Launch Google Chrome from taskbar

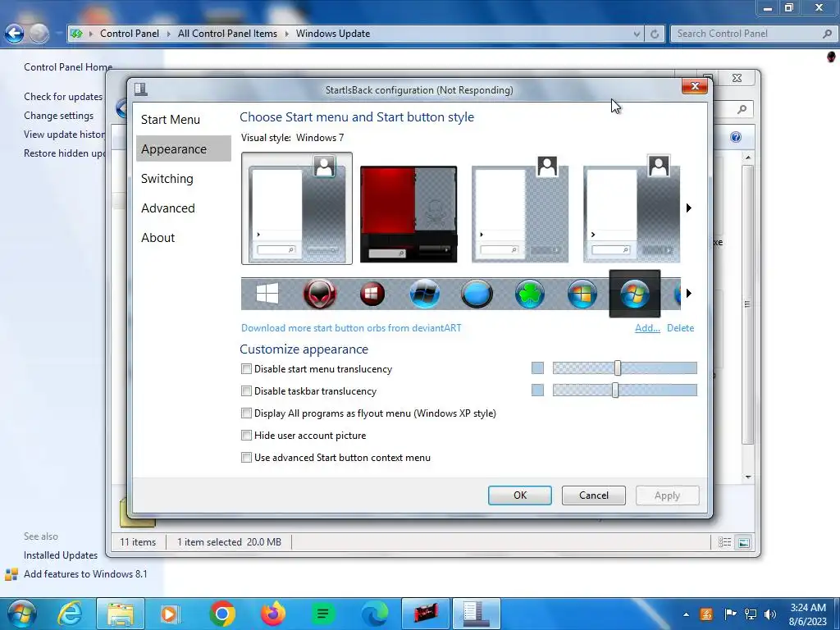222,614
